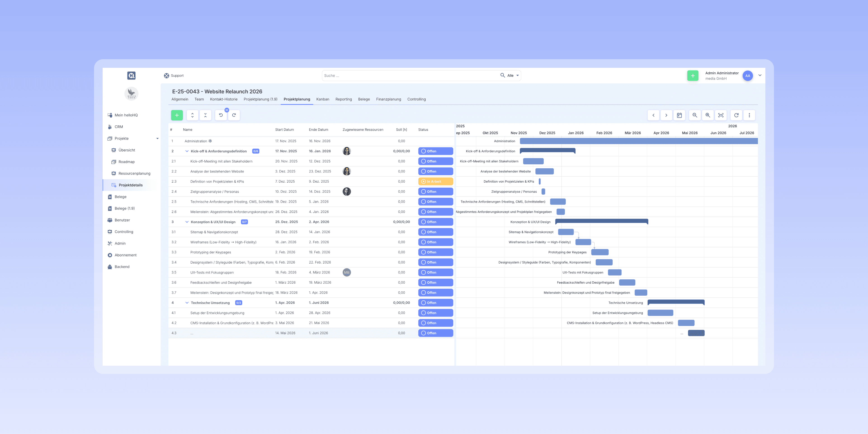Open the three-dot more options menu
Screen dimensions: 868x434
[x=749, y=115]
